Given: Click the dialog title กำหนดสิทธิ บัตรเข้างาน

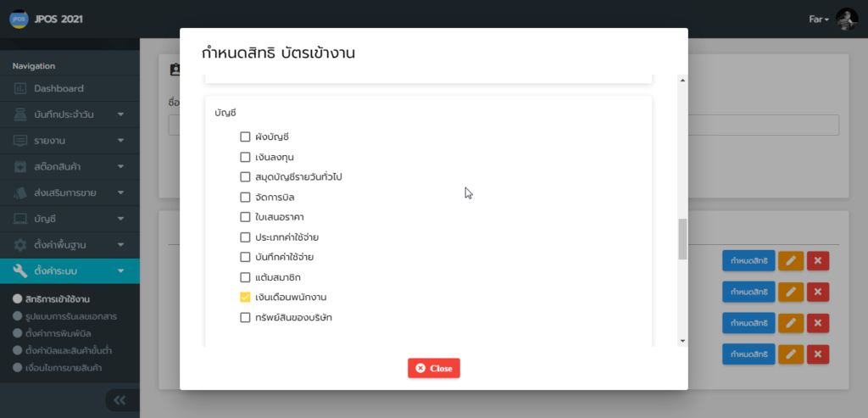Looking at the screenshot, I should [x=278, y=53].
